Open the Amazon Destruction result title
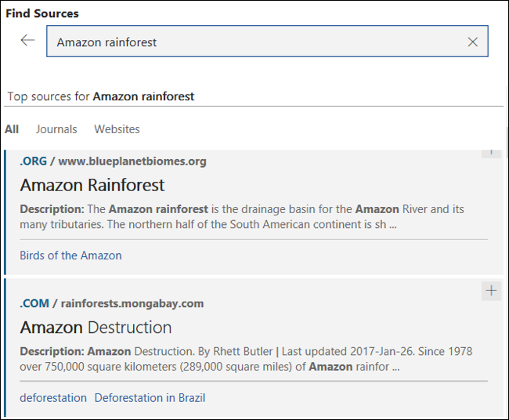The image size is (509, 420). (96, 327)
